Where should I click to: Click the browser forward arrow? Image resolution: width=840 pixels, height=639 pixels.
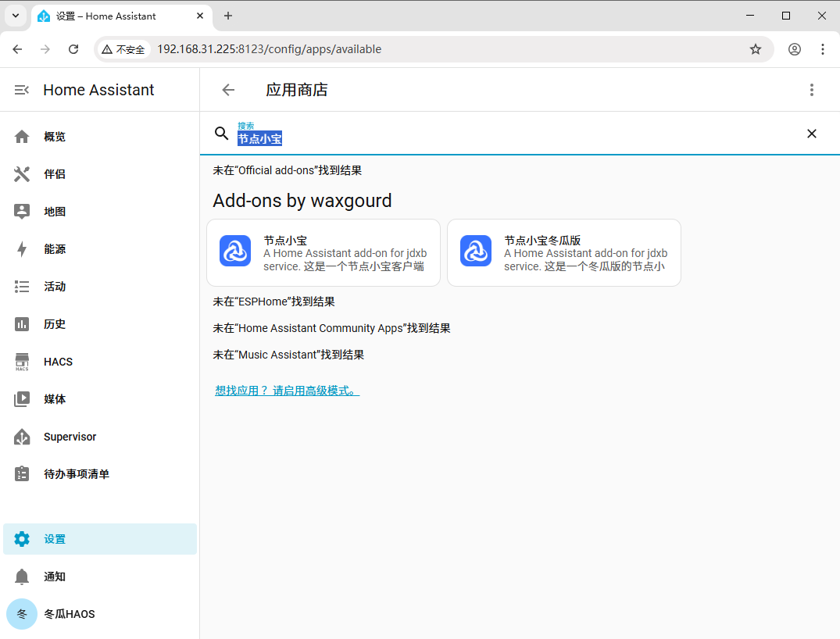(45, 49)
